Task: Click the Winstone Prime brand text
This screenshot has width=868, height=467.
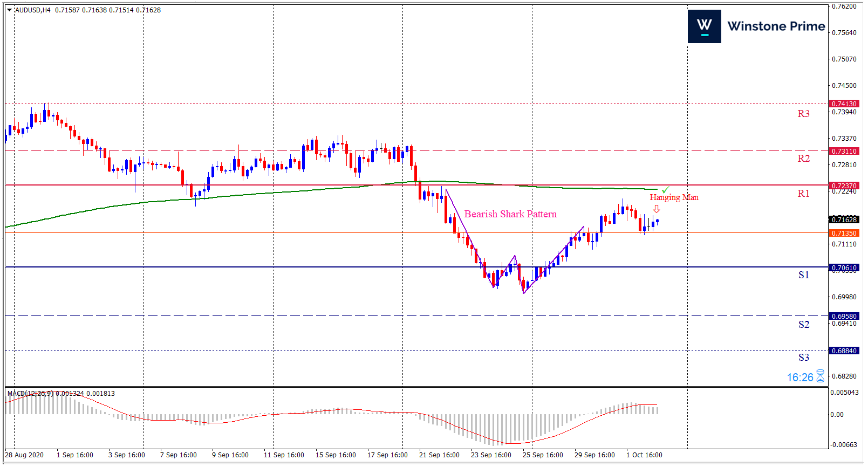Action: (776, 26)
